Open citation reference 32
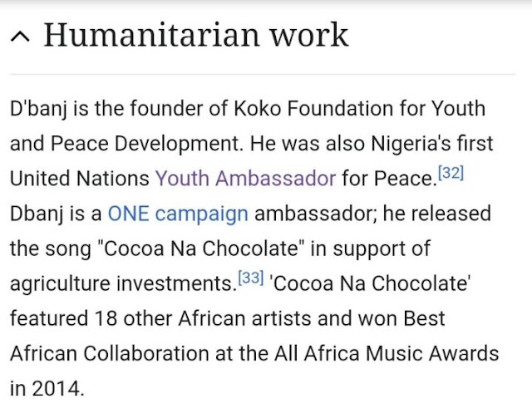Screen dimensions: 532x418 coord(450,174)
